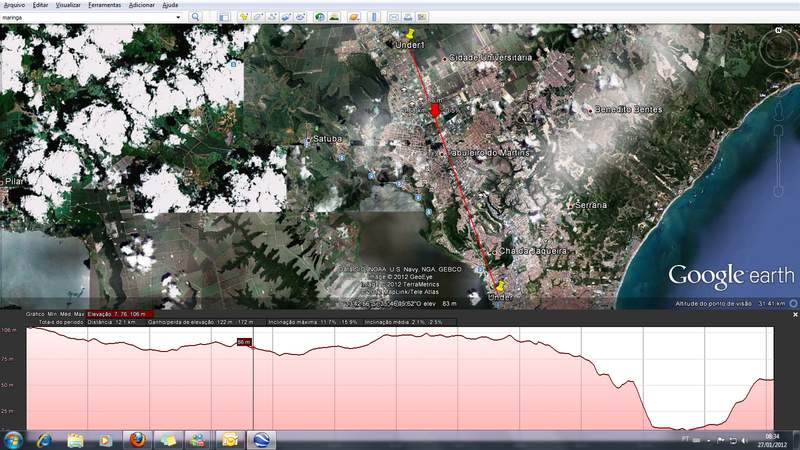Image resolution: width=800 pixels, height=450 pixels.
Task: Open the planet switcher icon
Action: (354, 17)
